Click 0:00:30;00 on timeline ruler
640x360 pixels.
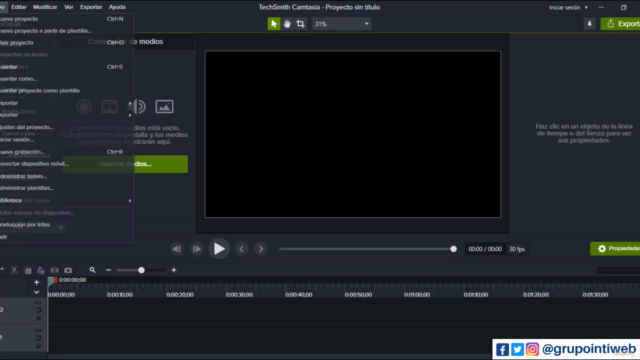click(239, 294)
